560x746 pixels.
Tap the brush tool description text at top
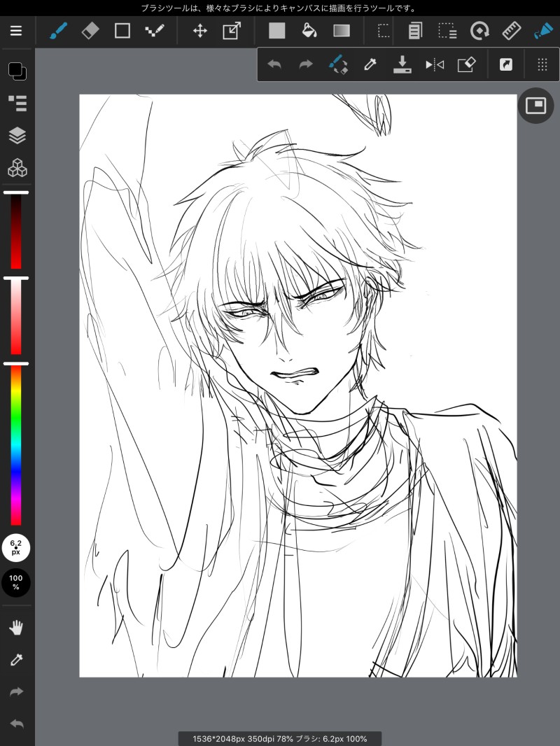[279, 8]
